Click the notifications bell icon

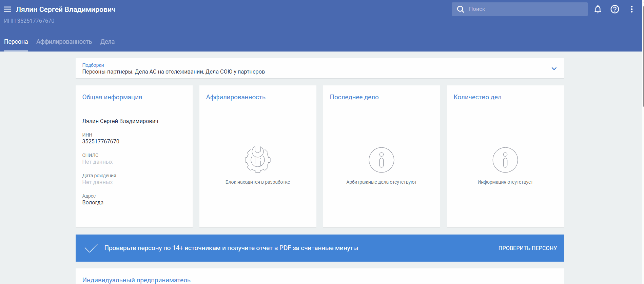(x=598, y=9)
